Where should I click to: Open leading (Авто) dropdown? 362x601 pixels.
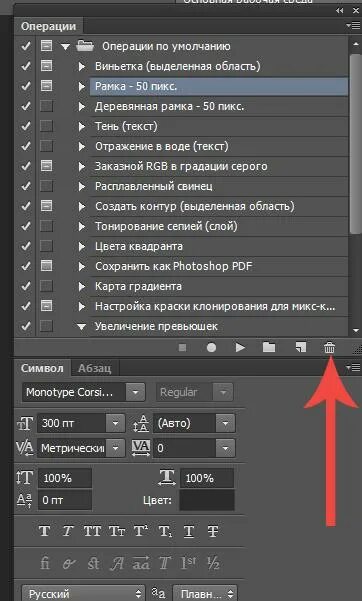click(225, 423)
